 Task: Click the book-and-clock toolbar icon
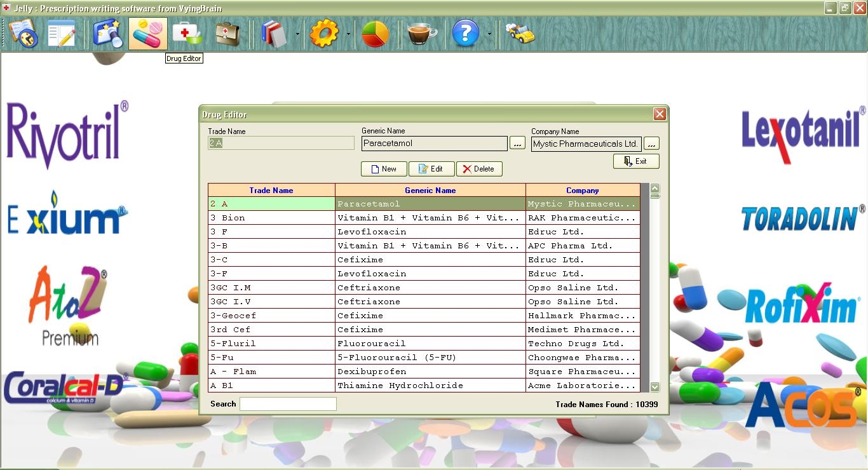pyautogui.click(x=24, y=34)
